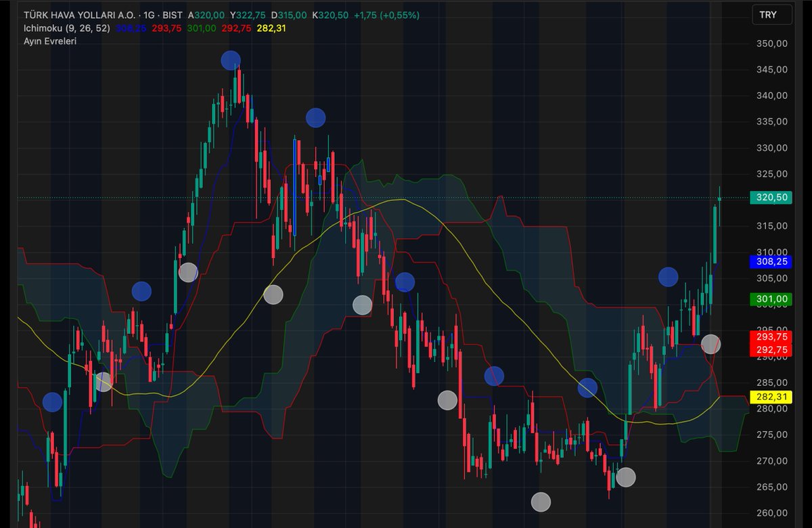Click the green 301,00 price axis label
The image size is (812, 528).
772,299
